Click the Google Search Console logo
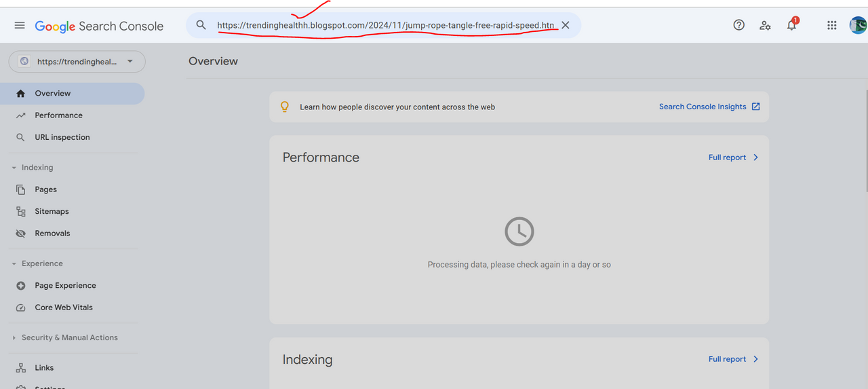868x389 pixels. 99,26
